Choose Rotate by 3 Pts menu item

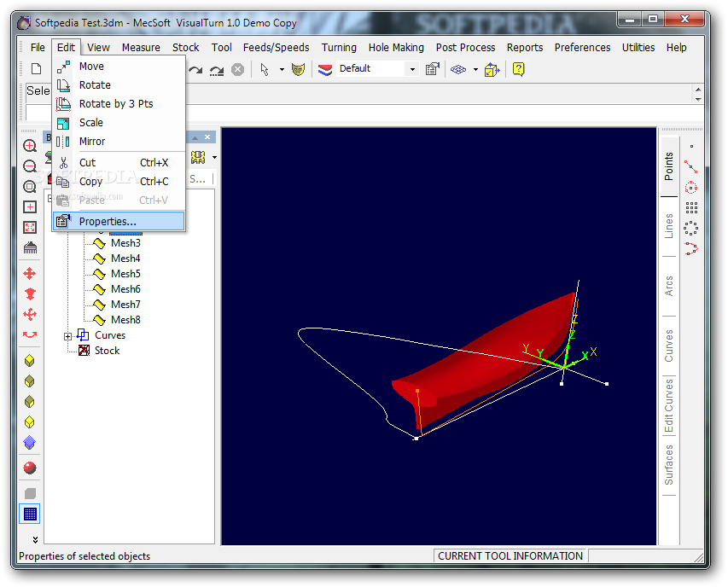coord(119,103)
